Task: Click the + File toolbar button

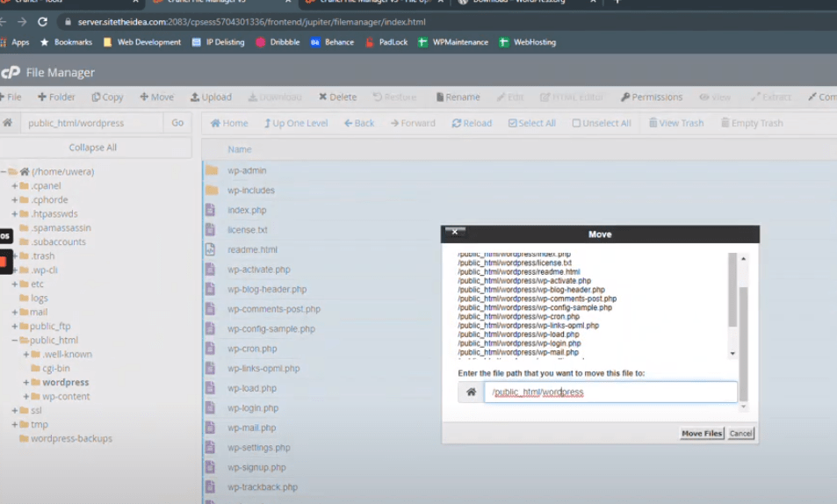Action: pos(11,97)
